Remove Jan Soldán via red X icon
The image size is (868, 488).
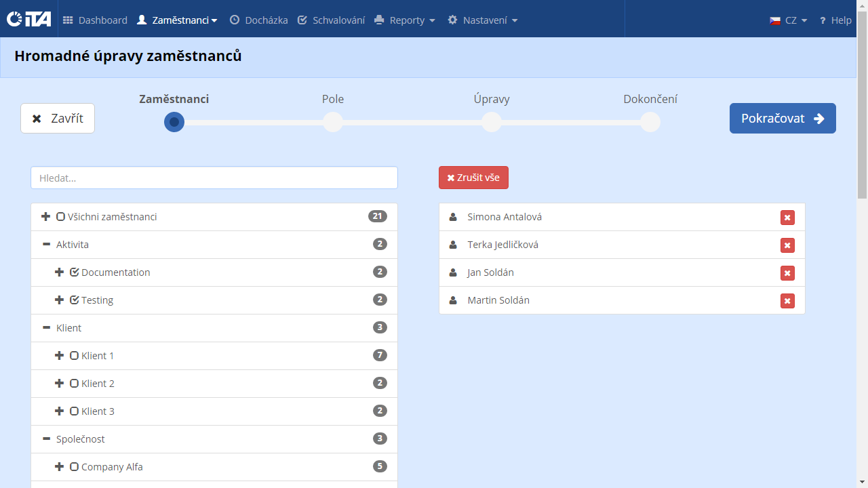tap(787, 273)
